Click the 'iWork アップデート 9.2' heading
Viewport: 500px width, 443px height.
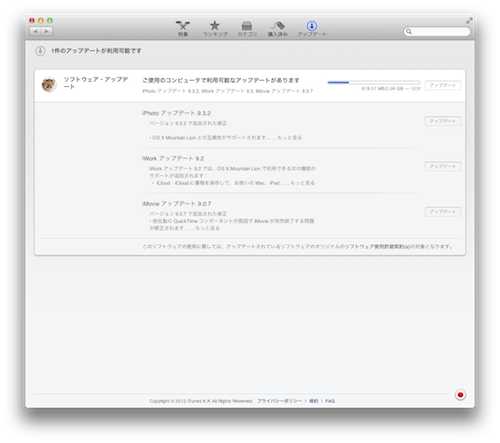173,158
